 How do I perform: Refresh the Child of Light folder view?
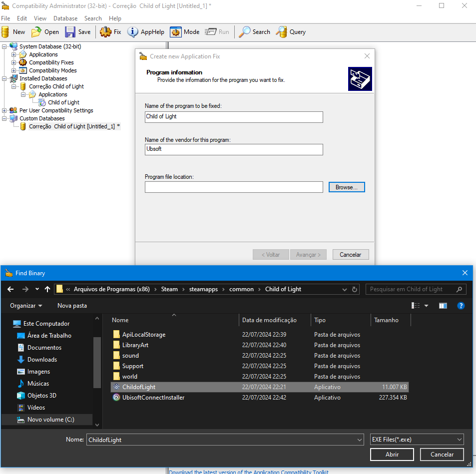click(355, 289)
